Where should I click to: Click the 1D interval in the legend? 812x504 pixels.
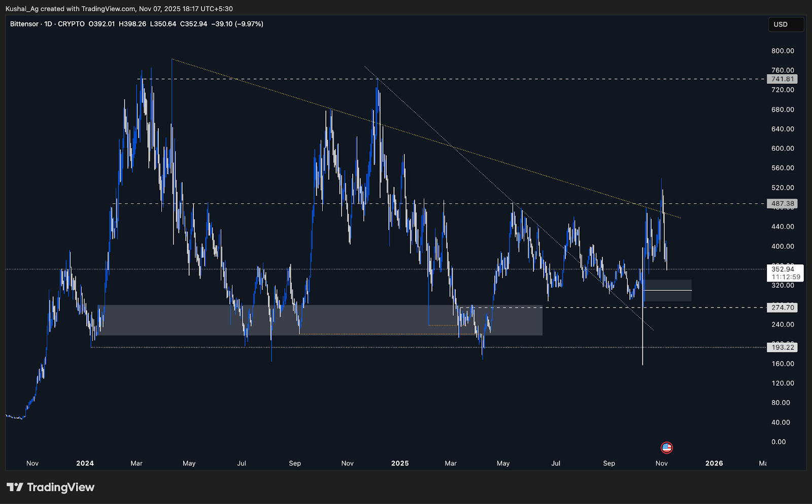coord(48,24)
